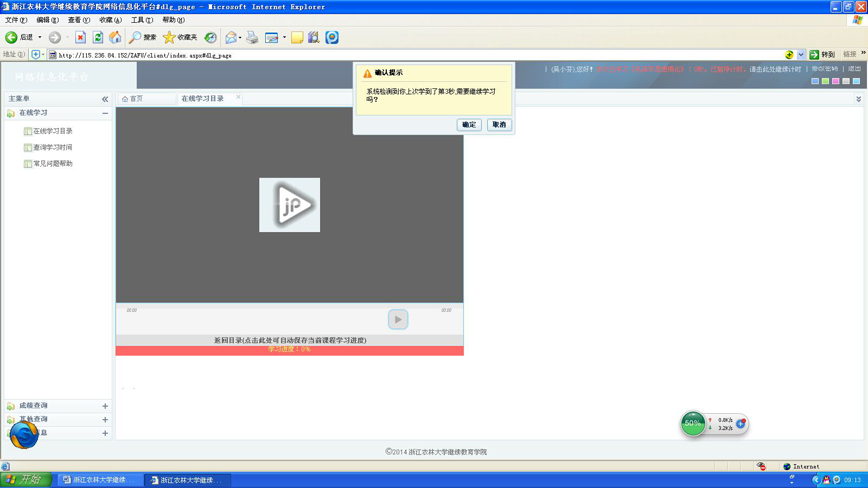This screenshot has height=488, width=868.
Task: Open the Favorites star icon
Action: pos(169,37)
